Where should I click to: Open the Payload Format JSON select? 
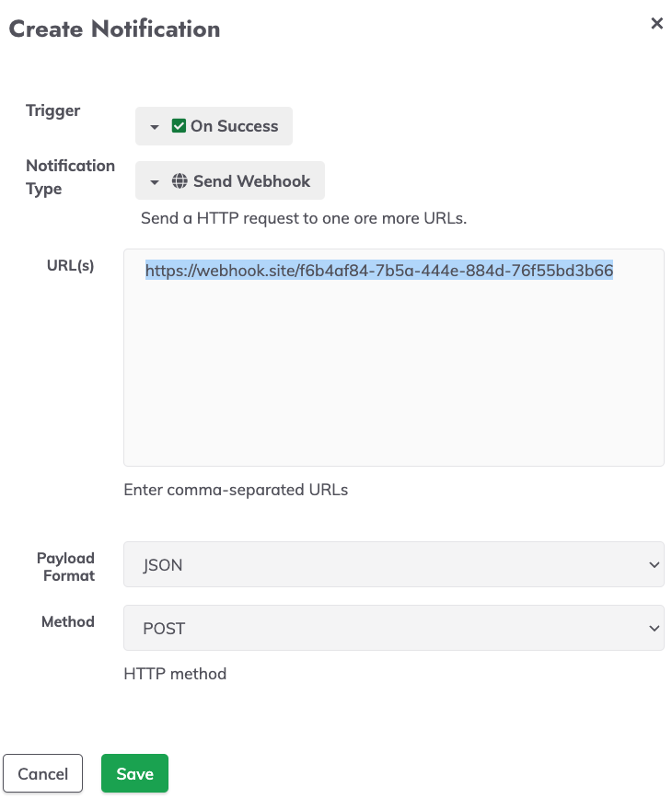click(x=393, y=564)
